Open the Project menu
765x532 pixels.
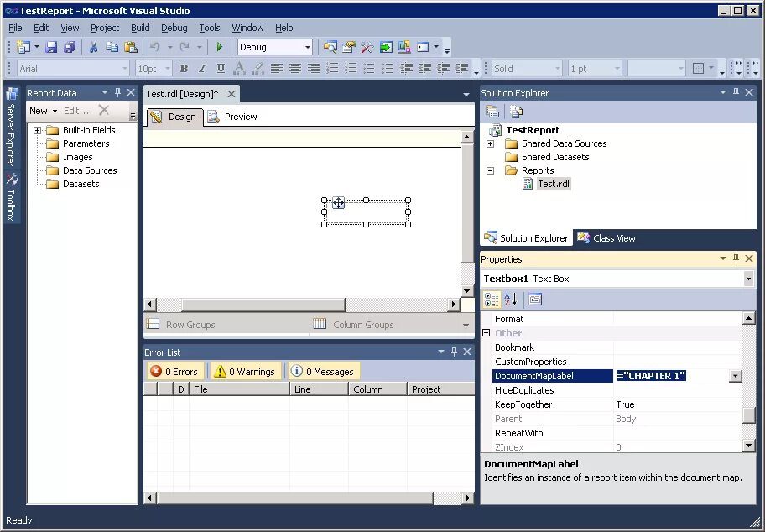[x=105, y=28]
